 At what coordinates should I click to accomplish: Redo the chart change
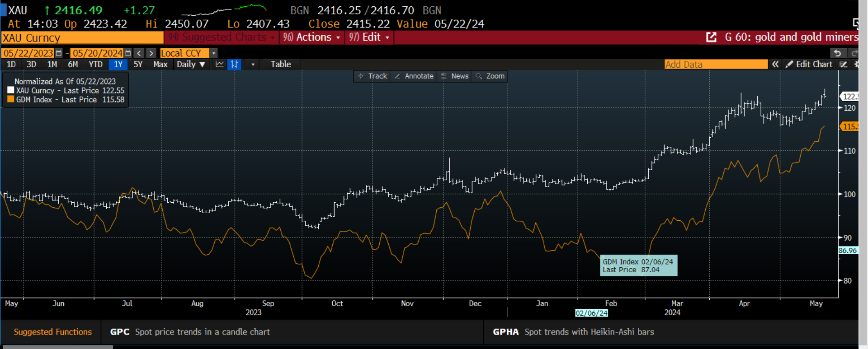854,53
